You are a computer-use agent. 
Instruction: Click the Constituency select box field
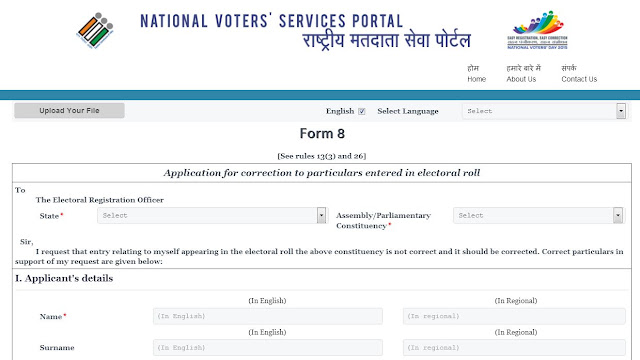pos(538,216)
